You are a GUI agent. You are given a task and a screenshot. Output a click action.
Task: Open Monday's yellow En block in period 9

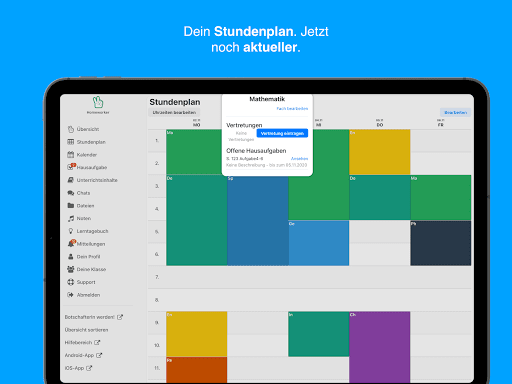pyautogui.click(x=197, y=334)
